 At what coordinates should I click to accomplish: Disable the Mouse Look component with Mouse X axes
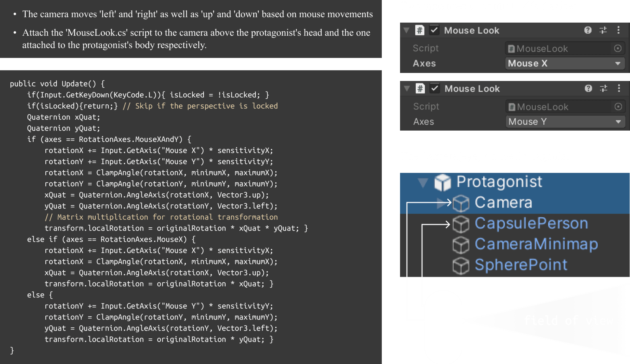(434, 30)
